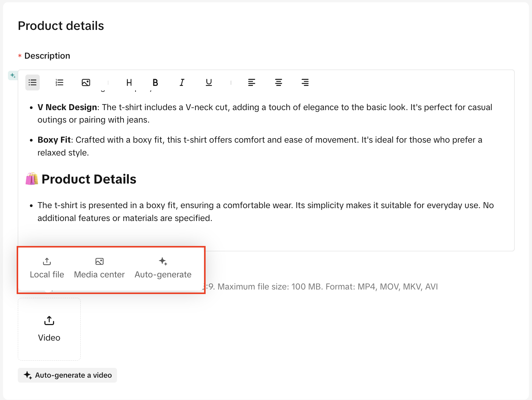The height and width of the screenshot is (400, 532).
Task: Apply heading style with H icon
Action: (x=129, y=82)
